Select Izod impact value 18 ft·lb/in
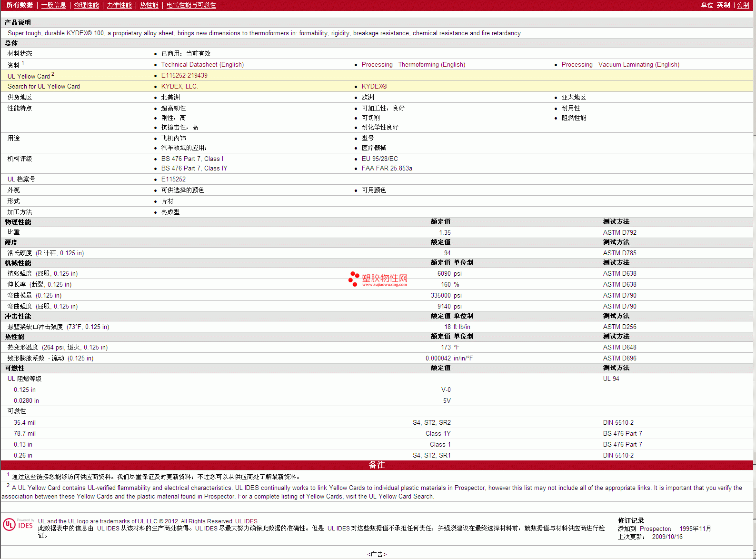The height and width of the screenshot is (559, 756). (457, 327)
